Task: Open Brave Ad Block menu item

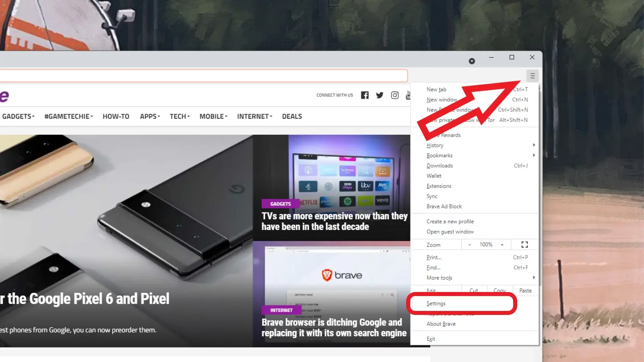Action: [x=475, y=206]
